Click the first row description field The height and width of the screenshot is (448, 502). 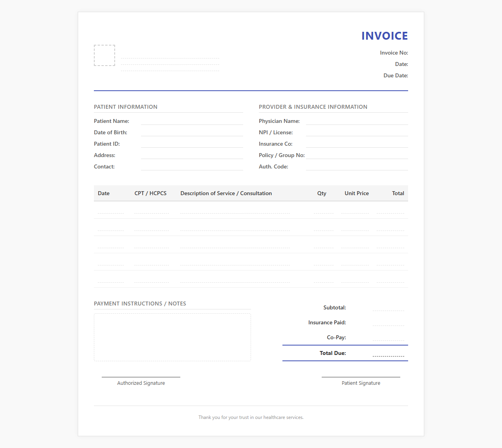point(235,210)
